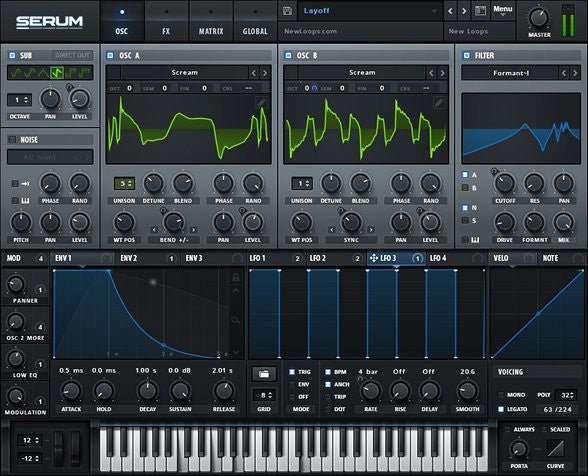Open the Layoff preset name dropdown
The image size is (588, 476).
pos(369,11)
